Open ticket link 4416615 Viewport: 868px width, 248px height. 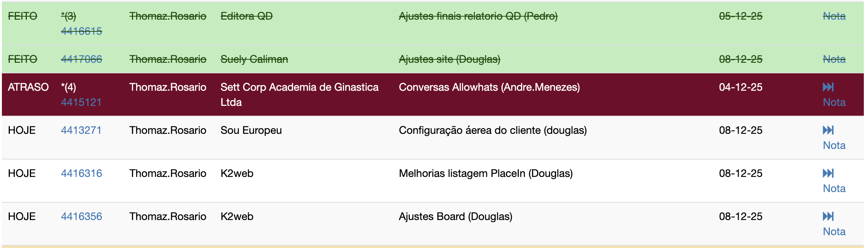pos(81,31)
